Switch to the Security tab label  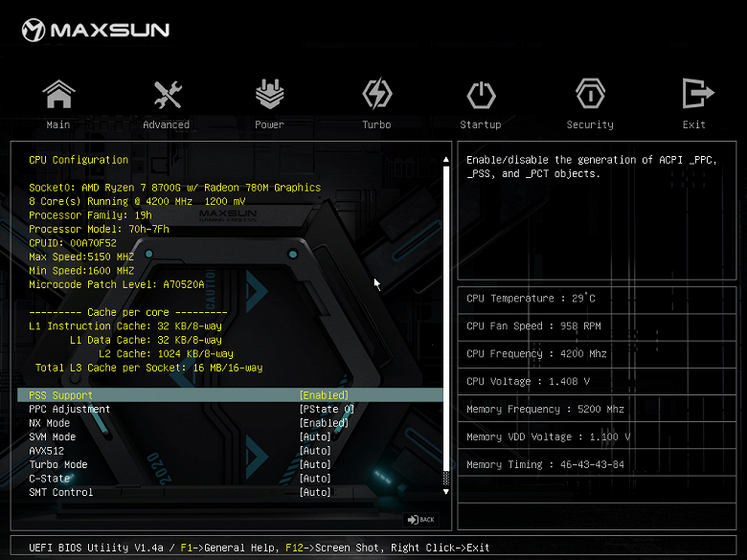[x=590, y=124]
